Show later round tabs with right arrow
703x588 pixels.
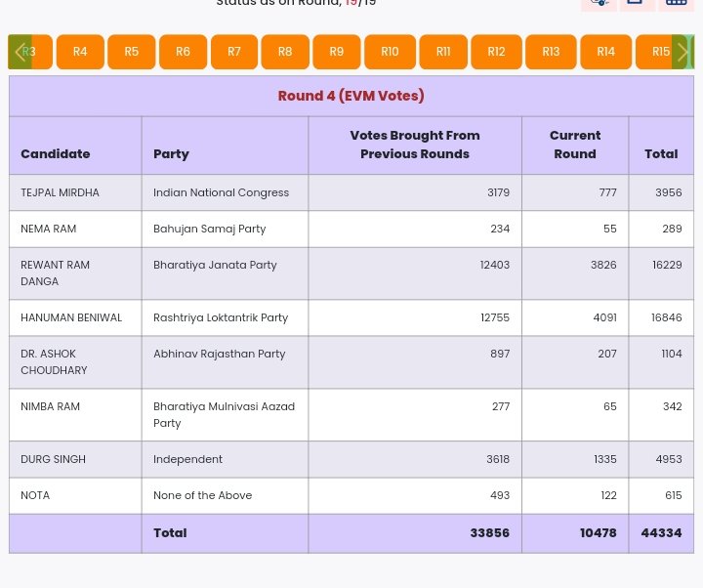[x=682, y=52]
